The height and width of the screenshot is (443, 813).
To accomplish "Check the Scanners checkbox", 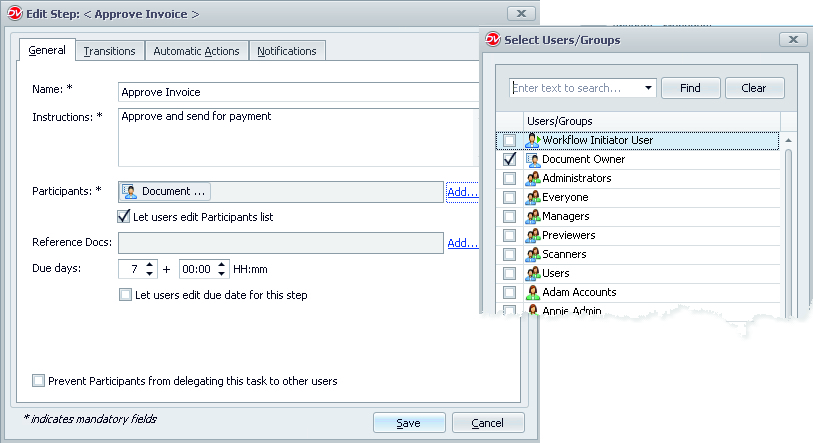I will (510, 254).
